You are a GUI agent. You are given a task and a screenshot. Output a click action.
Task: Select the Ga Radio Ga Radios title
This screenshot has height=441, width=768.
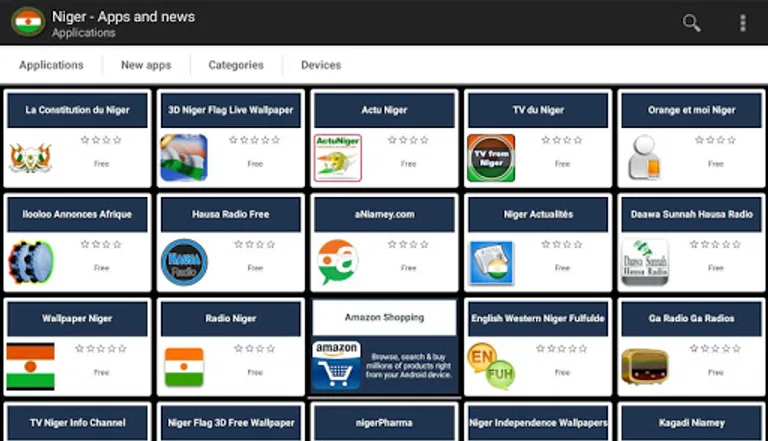tap(692, 319)
